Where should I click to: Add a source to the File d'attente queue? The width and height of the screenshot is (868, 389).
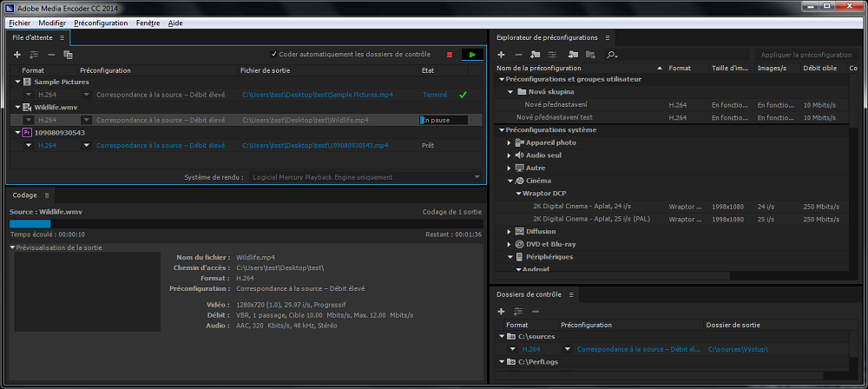tap(17, 55)
